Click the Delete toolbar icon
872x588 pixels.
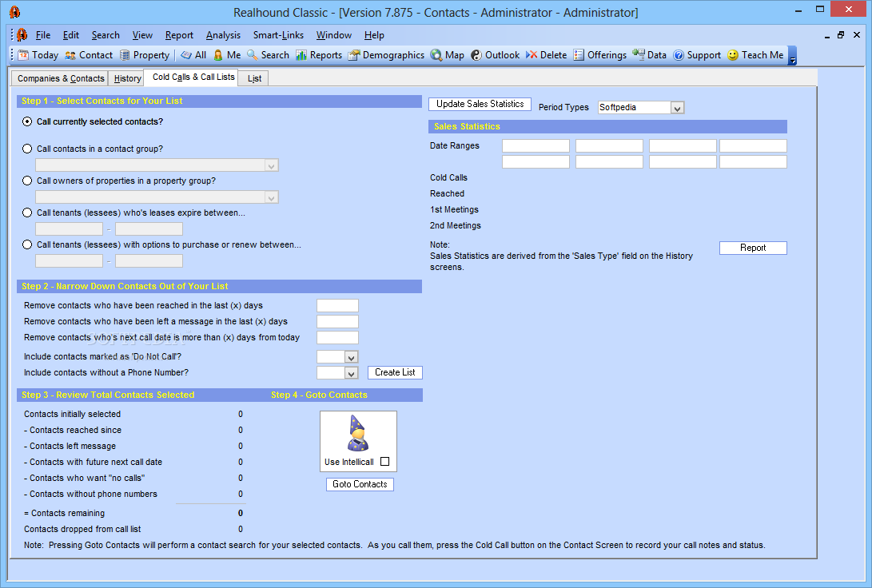(546, 55)
